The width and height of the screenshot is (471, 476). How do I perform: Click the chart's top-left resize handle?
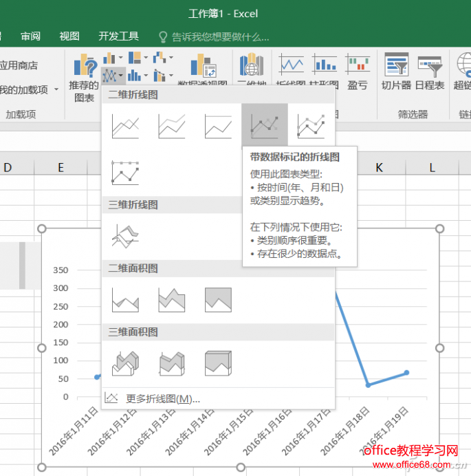(41, 228)
